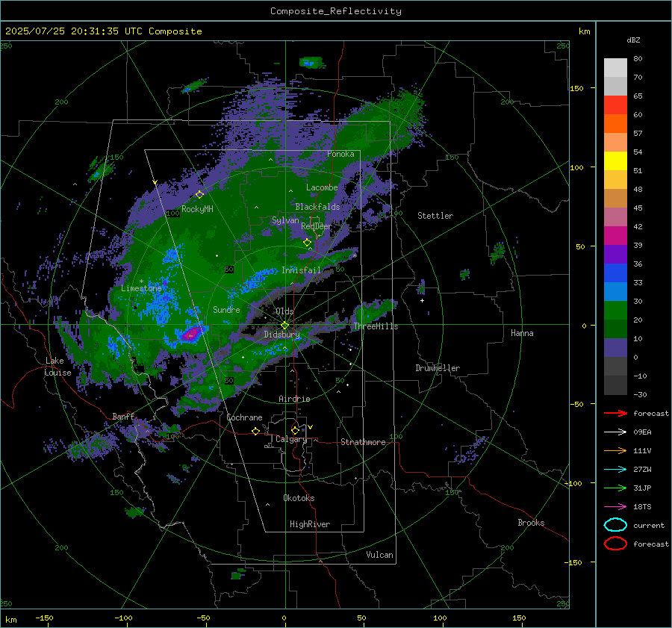Click the yellow diamond marker near RedDeer
This screenshot has width=672, height=628.
tap(307, 243)
